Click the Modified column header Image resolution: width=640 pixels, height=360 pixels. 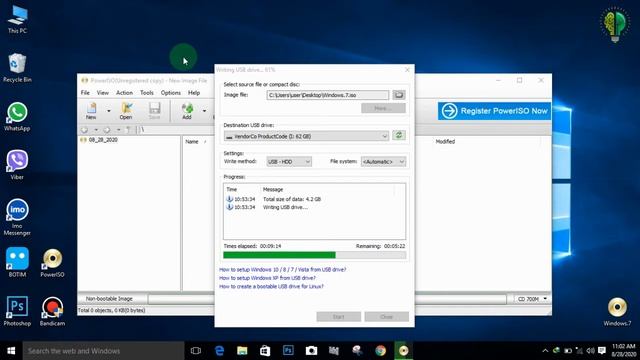pyautogui.click(x=445, y=142)
